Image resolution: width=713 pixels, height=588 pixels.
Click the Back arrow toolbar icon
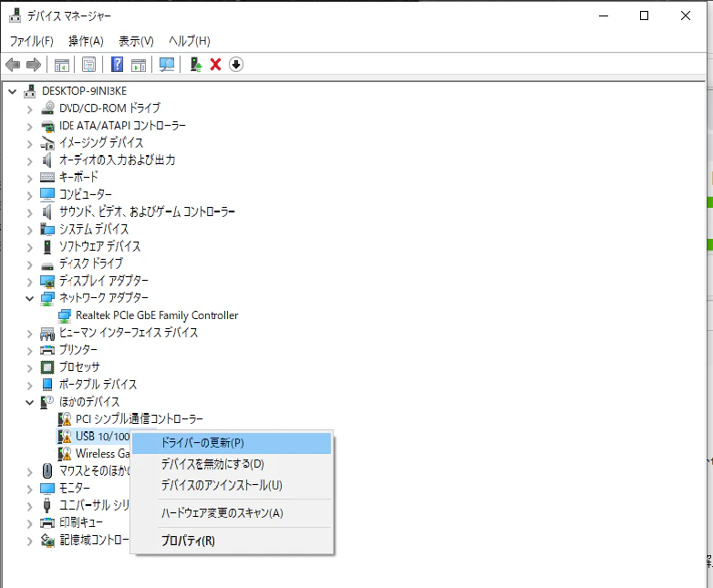[x=13, y=65]
